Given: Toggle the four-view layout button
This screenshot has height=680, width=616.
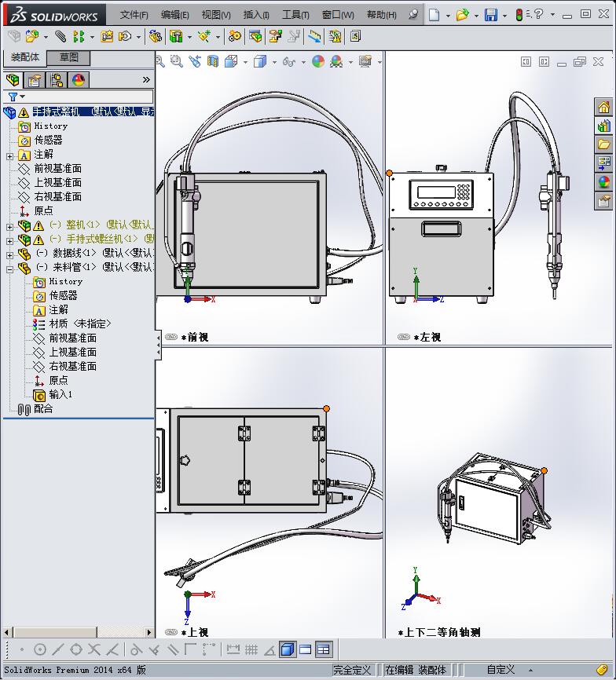Looking at the screenshot, I should 324,649.
